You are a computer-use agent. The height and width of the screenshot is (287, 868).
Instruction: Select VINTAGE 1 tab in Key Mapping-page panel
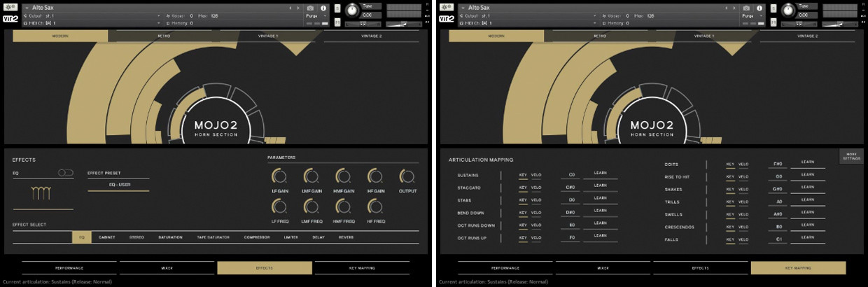[703, 36]
